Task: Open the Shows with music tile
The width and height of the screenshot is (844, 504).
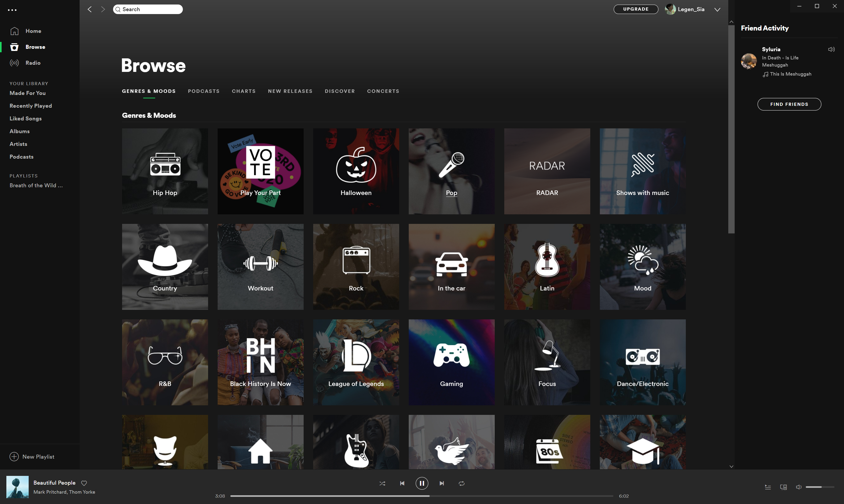Action: (x=643, y=171)
